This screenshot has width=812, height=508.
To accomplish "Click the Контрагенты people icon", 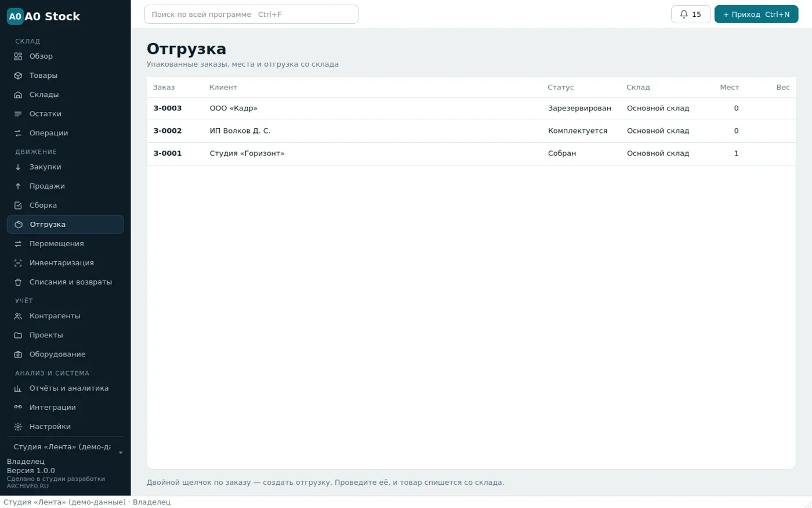I will pyautogui.click(x=18, y=316).
